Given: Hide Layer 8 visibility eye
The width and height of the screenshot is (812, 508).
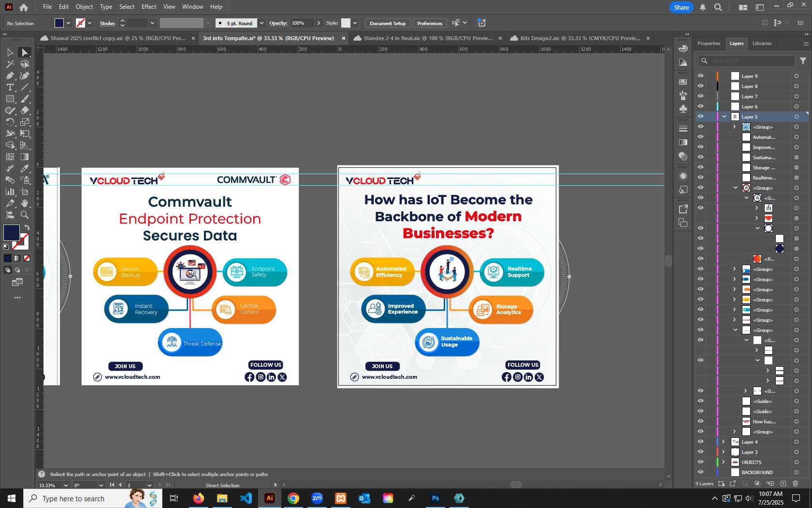Looking at the screenshot, I should tap(700, 86).
